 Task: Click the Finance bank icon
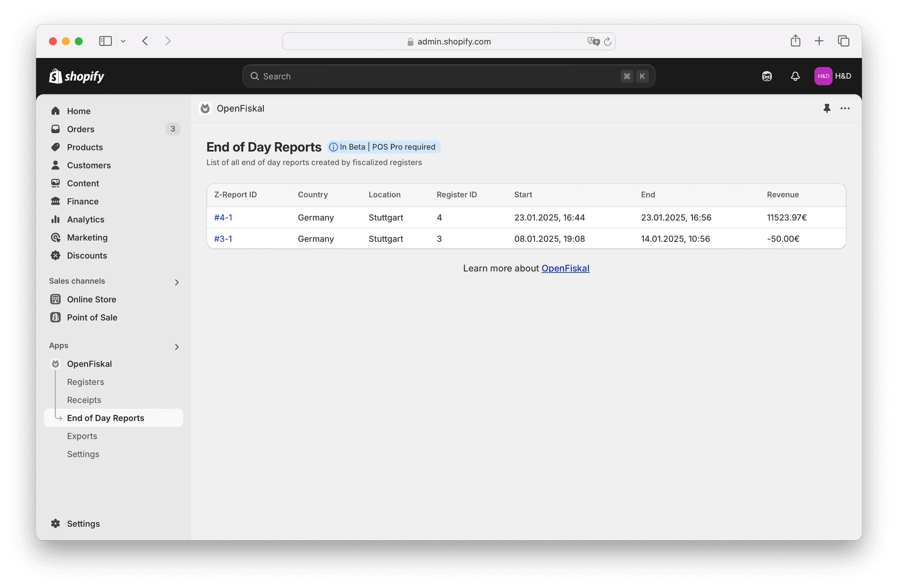coord(55,201)
